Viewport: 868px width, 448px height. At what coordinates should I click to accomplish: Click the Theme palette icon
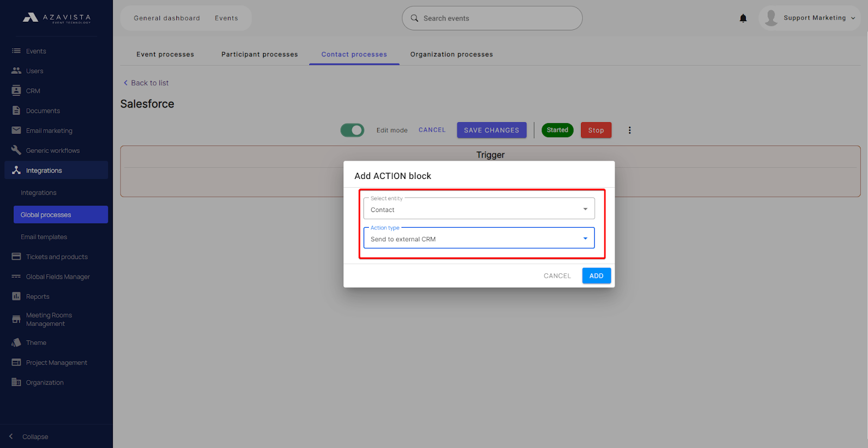[x=16, y=343]
